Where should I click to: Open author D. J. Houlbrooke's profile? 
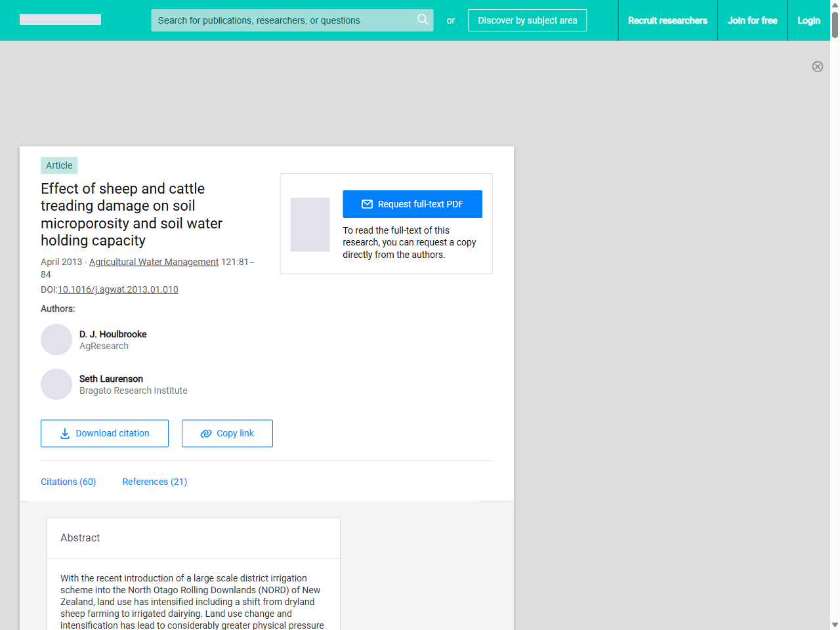(x=113, y=334)
